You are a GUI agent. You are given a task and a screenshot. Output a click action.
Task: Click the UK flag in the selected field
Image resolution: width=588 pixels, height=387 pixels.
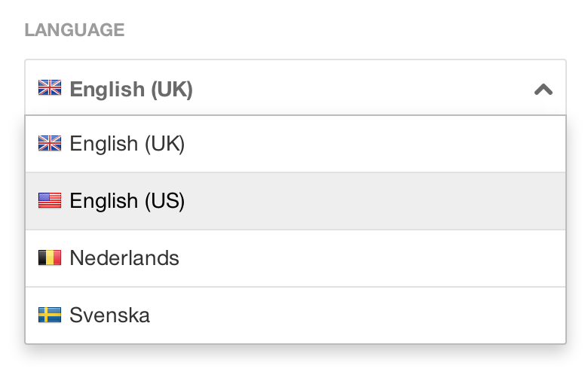(x=49, y=88)
